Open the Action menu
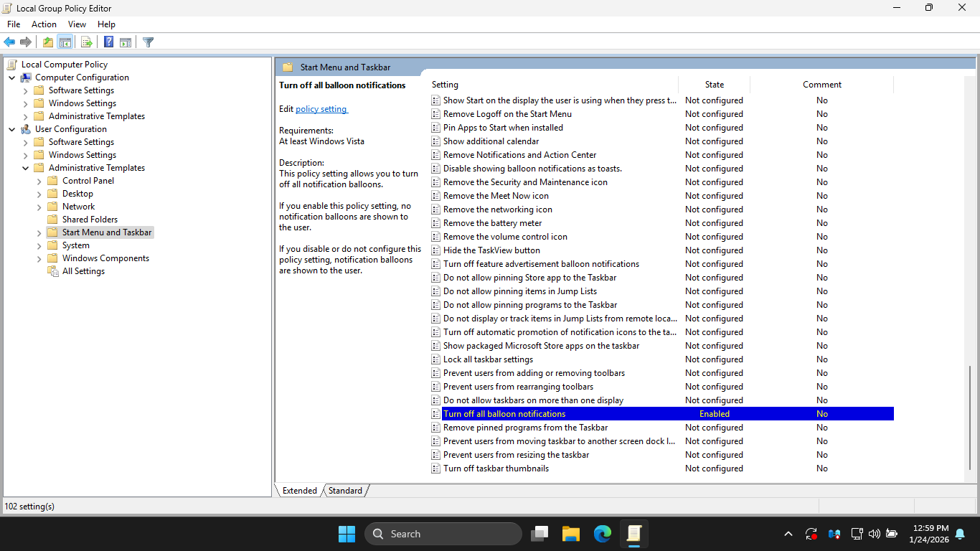The image size is (980, 551). pos(44,24)
